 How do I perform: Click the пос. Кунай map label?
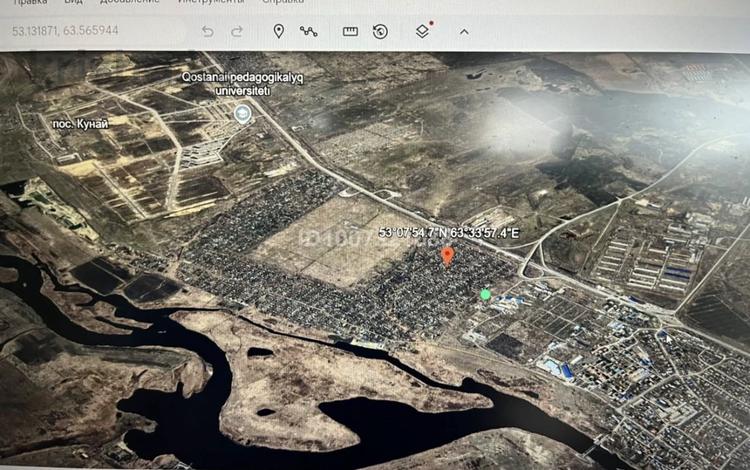pyautogui.click(x=80, y=124)
